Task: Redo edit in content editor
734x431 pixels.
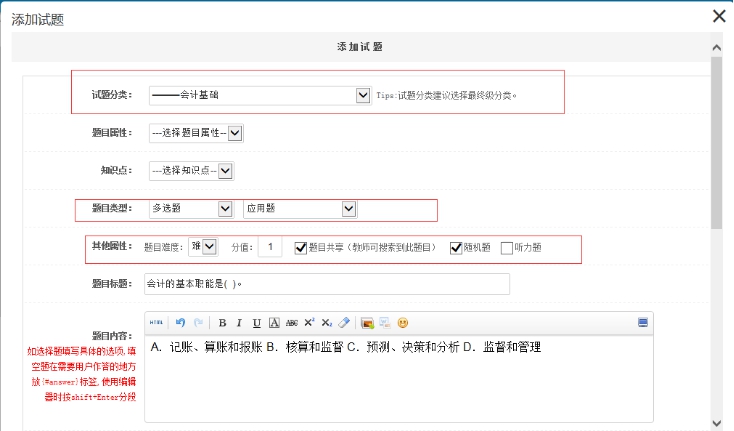Action: point(198,322)
